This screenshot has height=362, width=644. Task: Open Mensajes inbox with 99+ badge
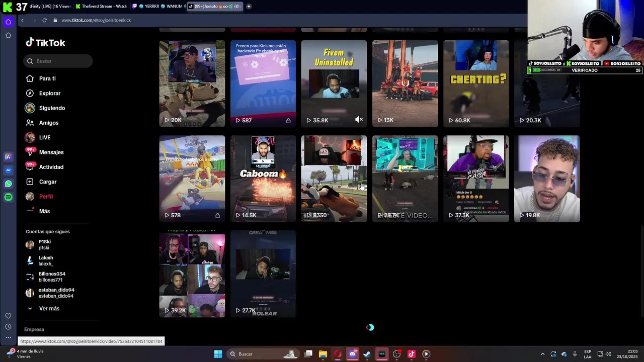(x=51, y=152)
